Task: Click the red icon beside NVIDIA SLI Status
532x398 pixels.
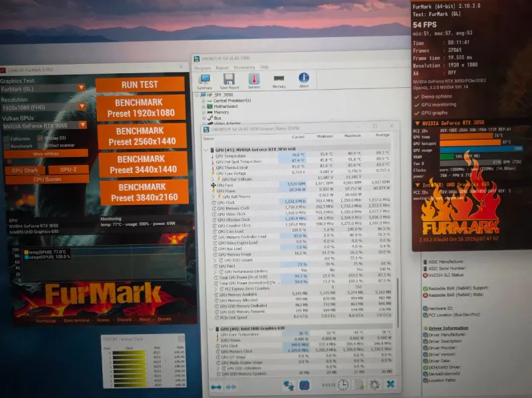Action: (x=425, y=275)
